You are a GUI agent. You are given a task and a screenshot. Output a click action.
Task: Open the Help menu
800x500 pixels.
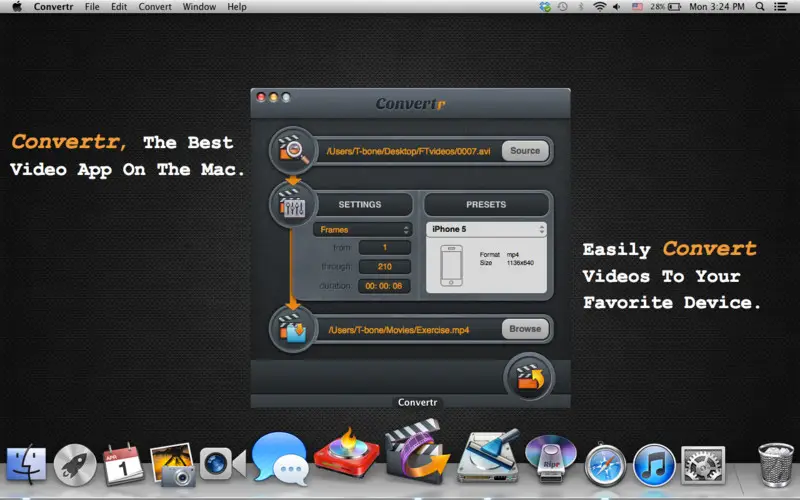[237, 7]
